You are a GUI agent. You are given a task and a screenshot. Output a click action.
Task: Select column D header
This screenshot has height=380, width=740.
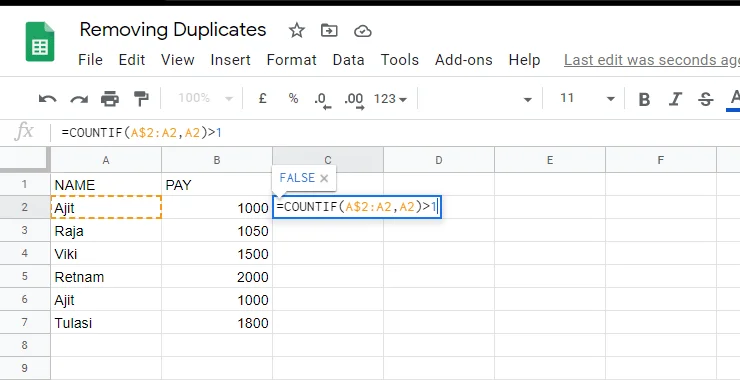(438, 160)
